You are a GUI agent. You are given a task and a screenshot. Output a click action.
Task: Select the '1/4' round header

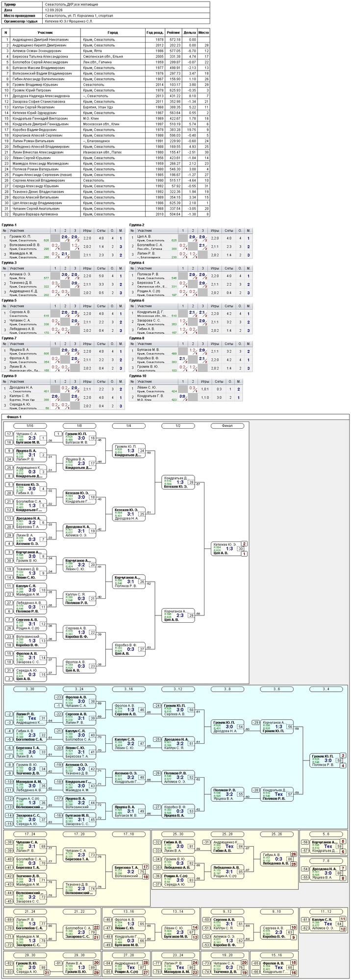128,426
